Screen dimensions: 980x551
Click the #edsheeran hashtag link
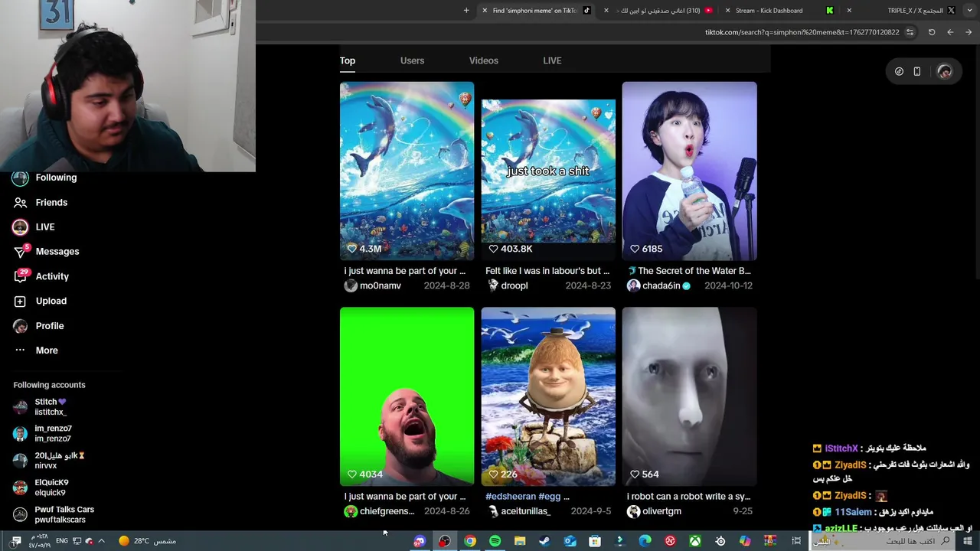click(x=510, y=496)
